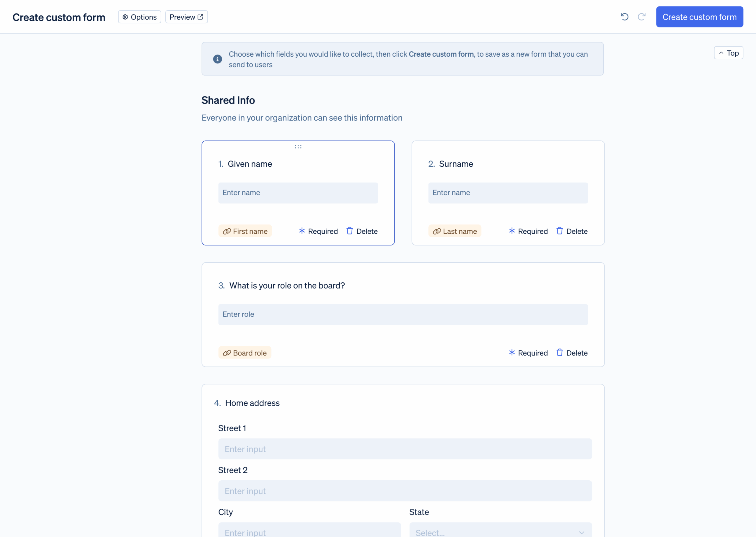
Task: Click the redo arrow icon
Action: (x=641, y=17)
